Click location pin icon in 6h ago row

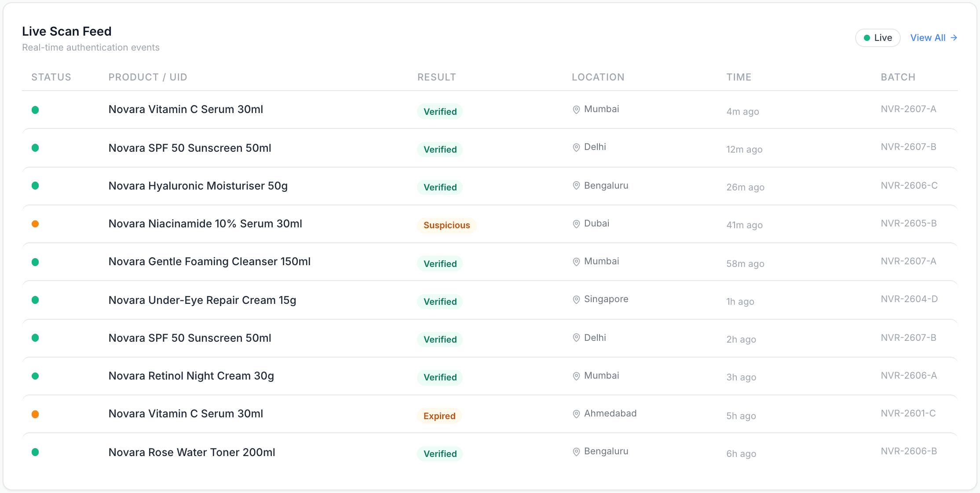click(x=576, y=452)
